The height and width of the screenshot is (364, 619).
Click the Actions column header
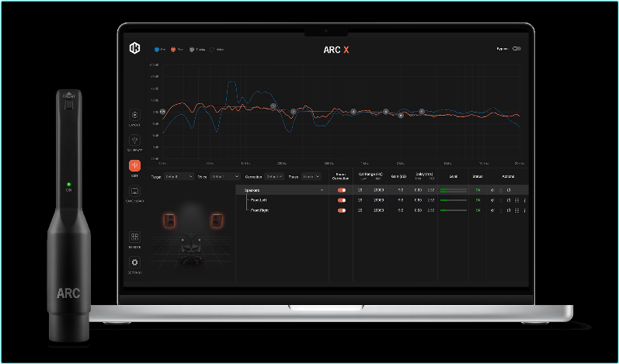509,177
